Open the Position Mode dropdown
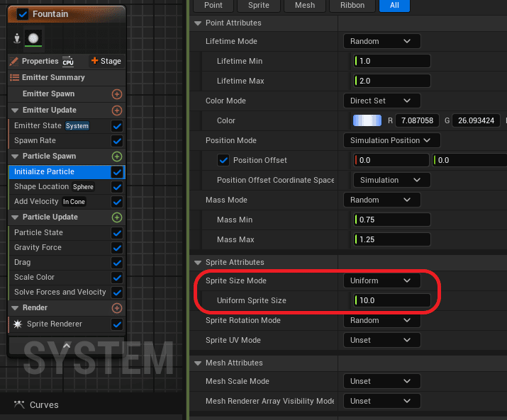 391,140
